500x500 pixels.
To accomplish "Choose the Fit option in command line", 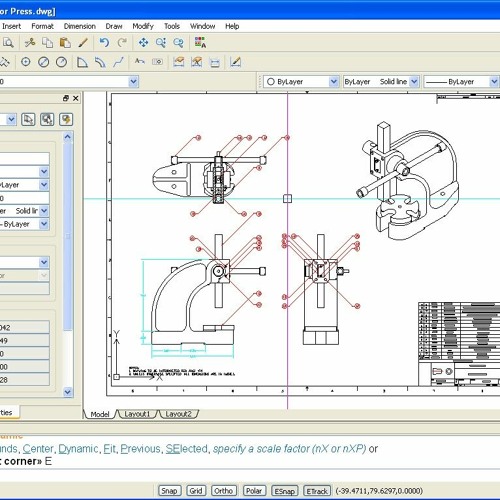I will (x=109, y=449).
